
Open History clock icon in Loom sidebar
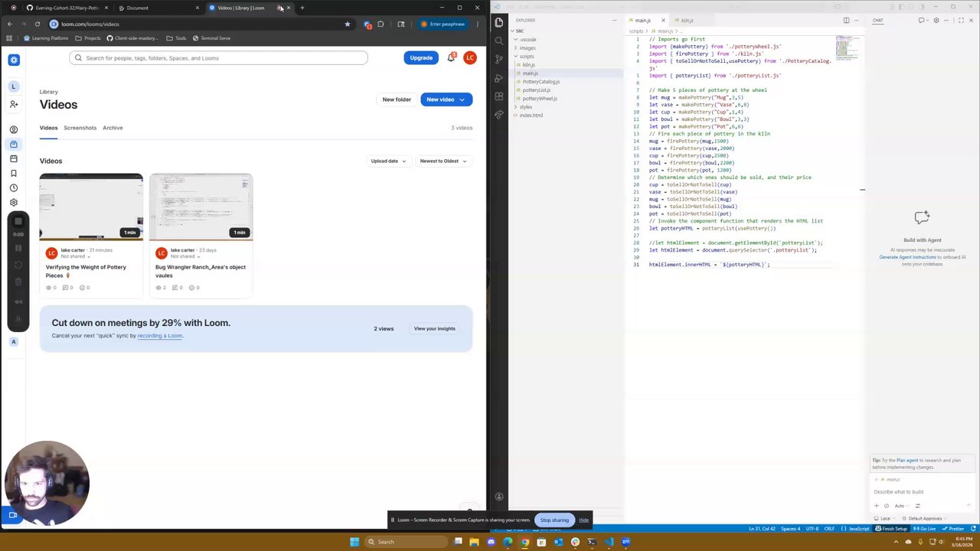pyautogui.click(x=13, y=187)
